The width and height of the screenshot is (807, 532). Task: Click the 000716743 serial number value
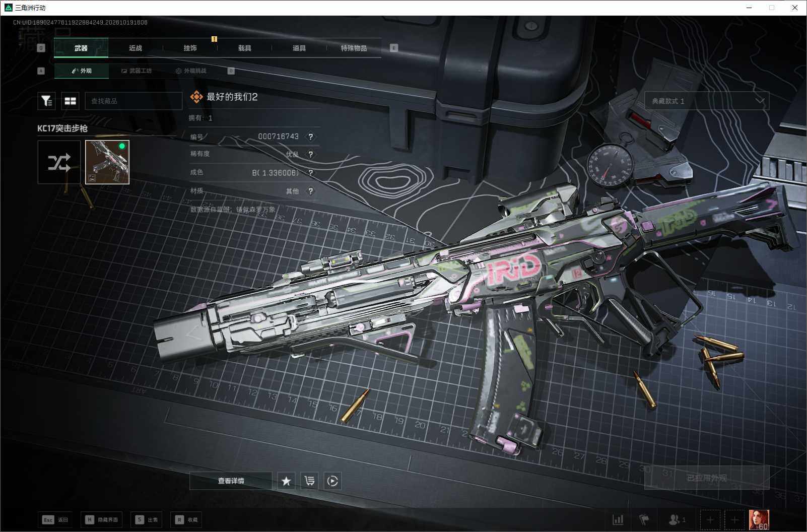[x=278, y=137]
